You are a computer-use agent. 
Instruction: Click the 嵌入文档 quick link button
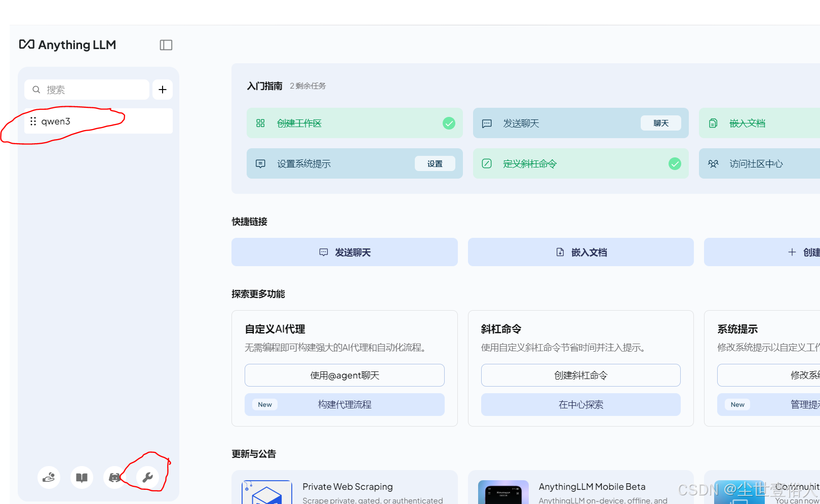[581, 252]
